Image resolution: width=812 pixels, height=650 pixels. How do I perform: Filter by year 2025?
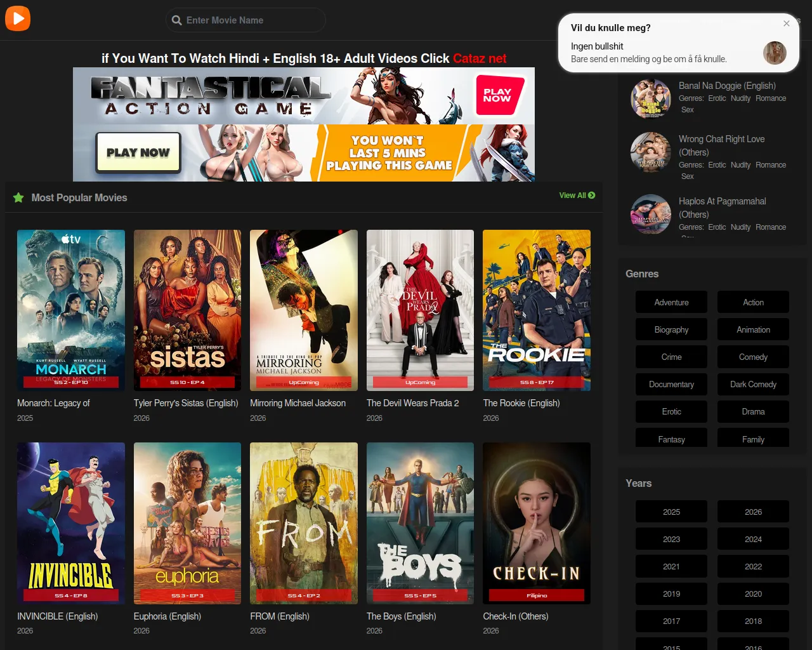671,512
